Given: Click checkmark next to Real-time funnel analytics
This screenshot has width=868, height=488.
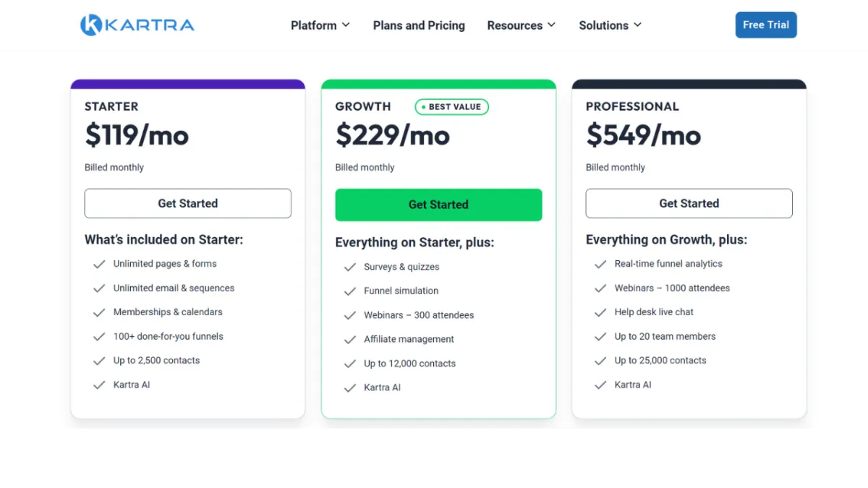Looking at the screenshot, I should (x=600, y=265).
